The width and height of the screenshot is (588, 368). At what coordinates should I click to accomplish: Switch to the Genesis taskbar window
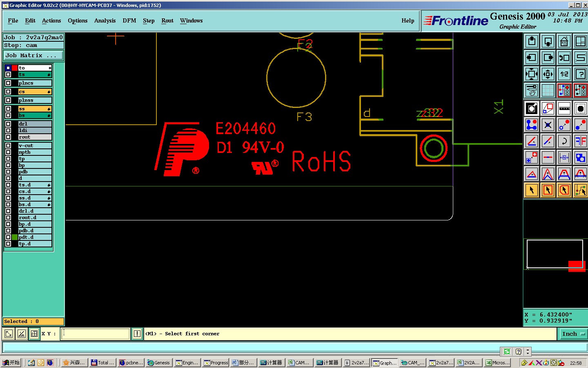tap(159, 363)
